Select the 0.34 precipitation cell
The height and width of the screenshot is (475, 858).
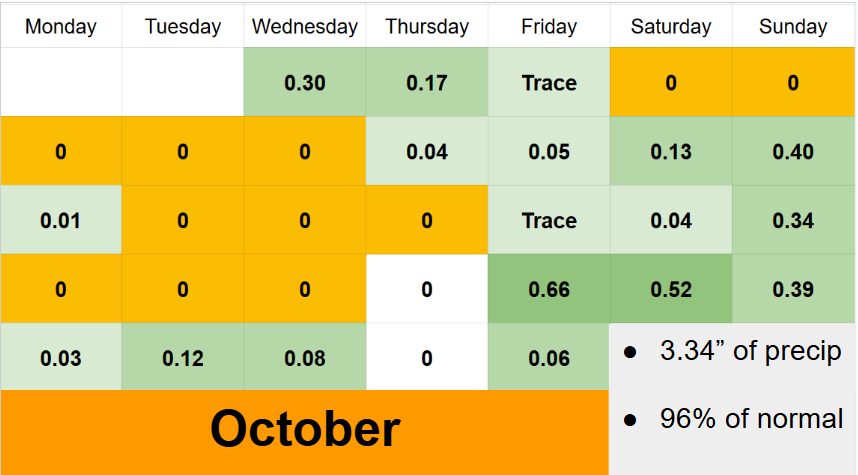793,221
